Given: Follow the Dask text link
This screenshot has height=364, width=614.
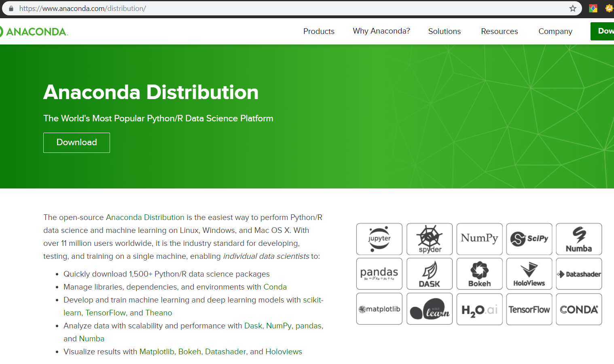Looking at the screenshot, I should pyautogui.click(x=253, y=326).
